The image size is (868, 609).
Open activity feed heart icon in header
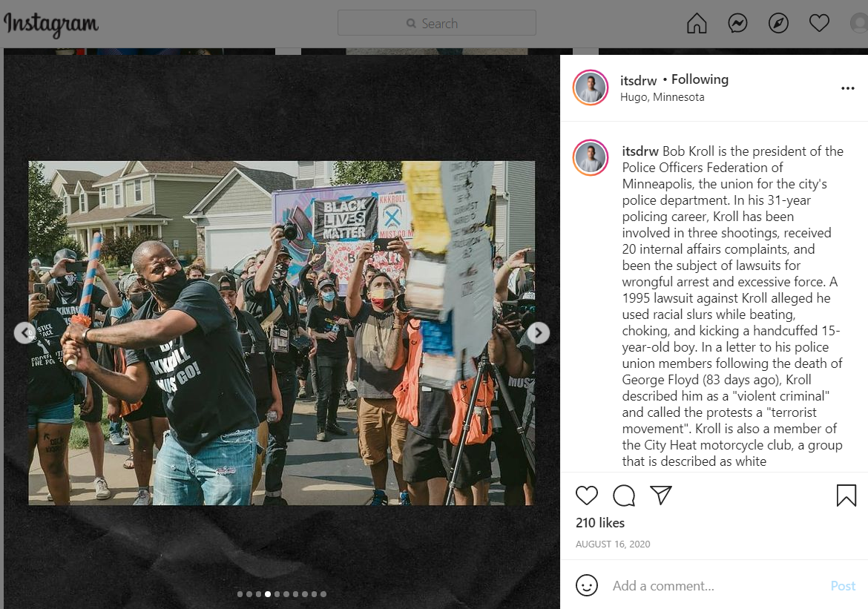819,23
